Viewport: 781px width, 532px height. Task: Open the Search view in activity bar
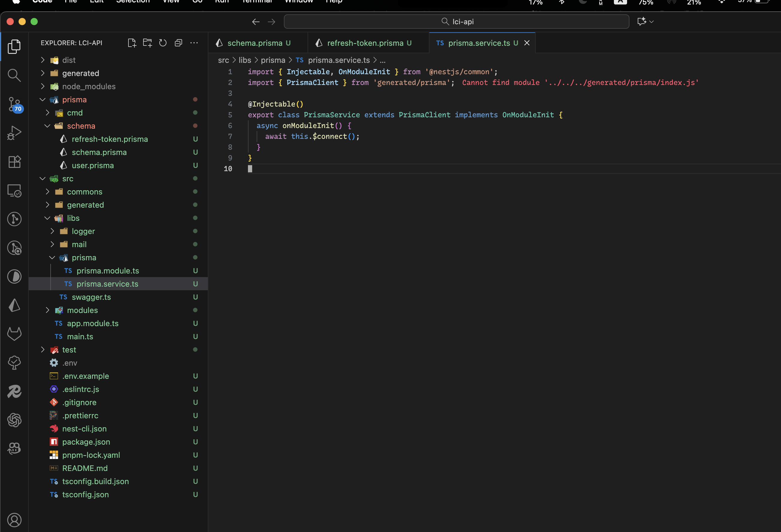point(14,75)
